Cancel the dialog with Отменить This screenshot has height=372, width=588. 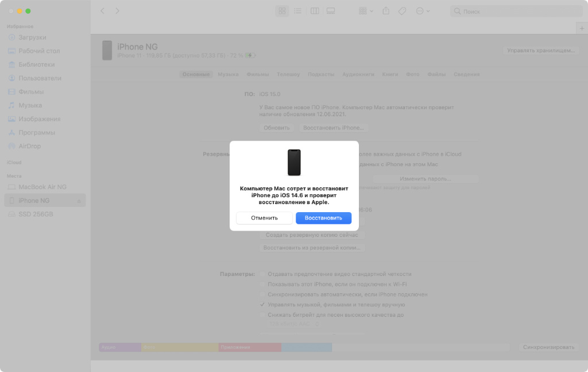tap(264, 218)
